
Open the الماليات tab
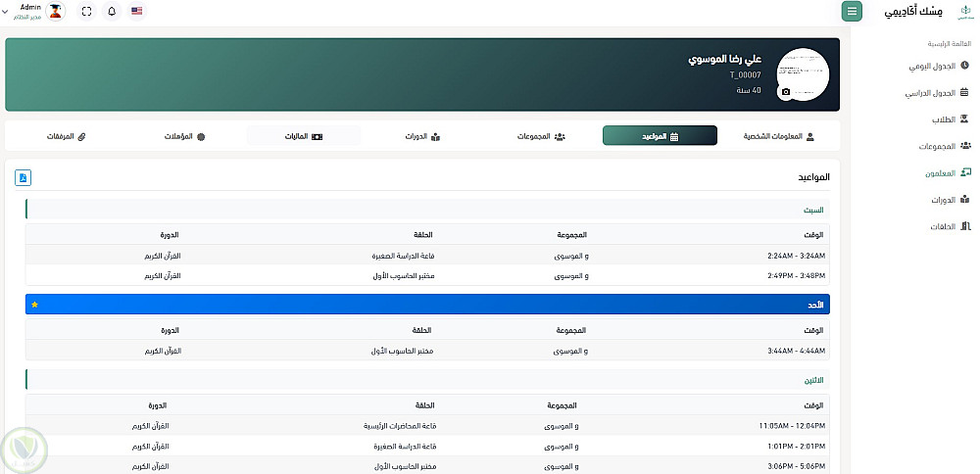pyautogui.click(x=304, y=136)
